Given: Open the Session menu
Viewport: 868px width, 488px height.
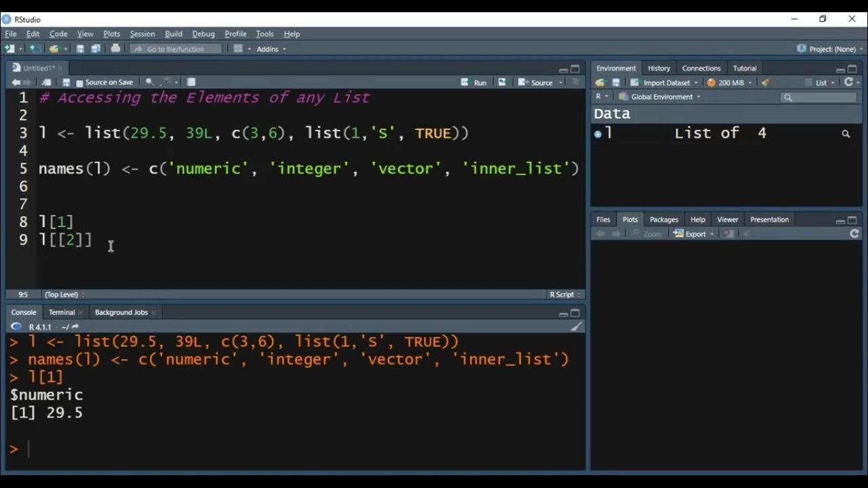Looking at the screenshot, I should click(142, 34).
